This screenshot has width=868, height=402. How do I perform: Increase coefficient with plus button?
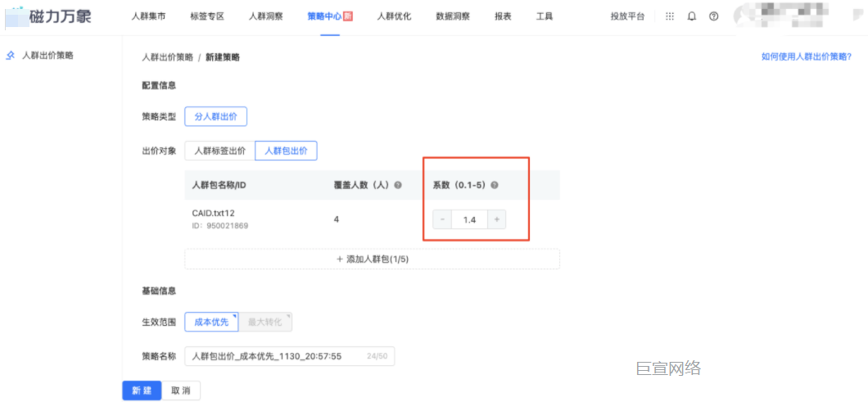[496, 219]
